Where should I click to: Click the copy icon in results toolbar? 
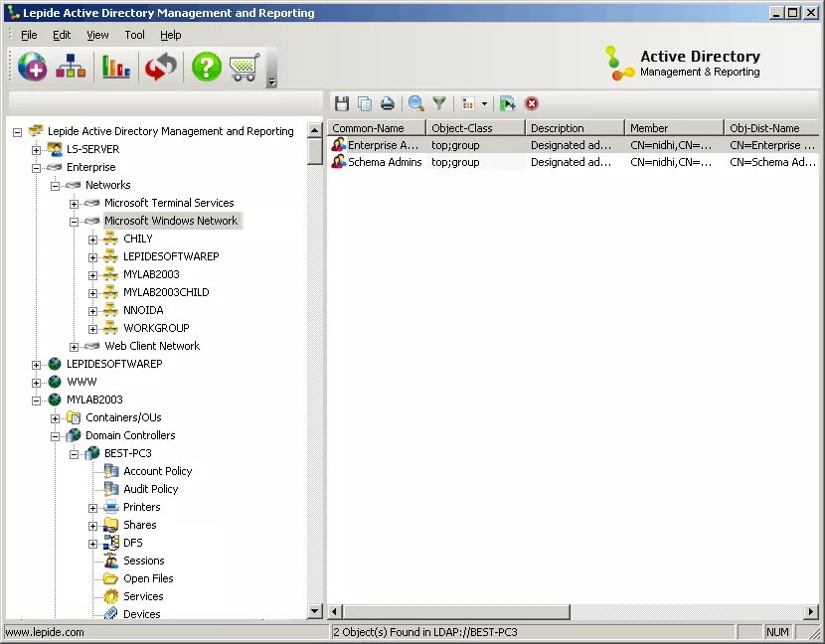365,103
